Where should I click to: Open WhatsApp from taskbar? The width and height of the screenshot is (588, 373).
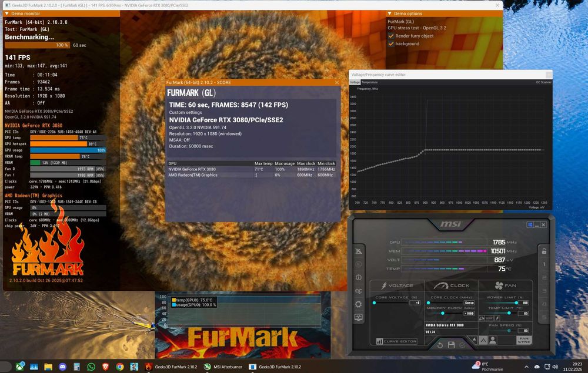click(x=91, y=367)
